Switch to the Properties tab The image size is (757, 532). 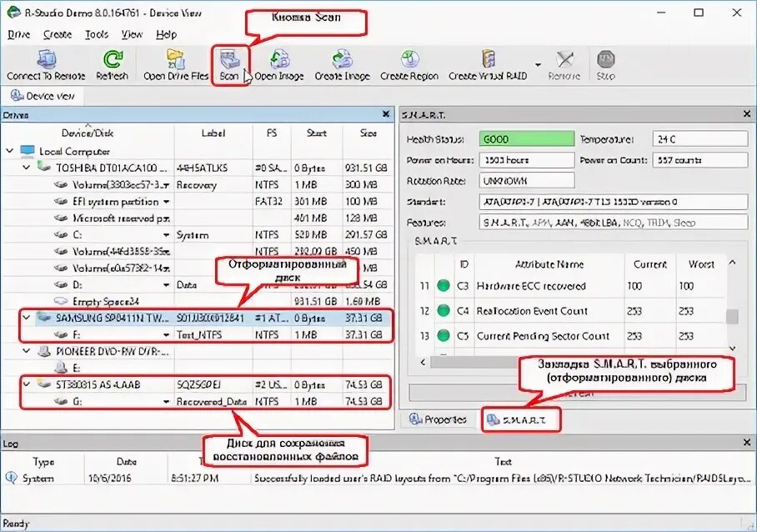[438, 419]
